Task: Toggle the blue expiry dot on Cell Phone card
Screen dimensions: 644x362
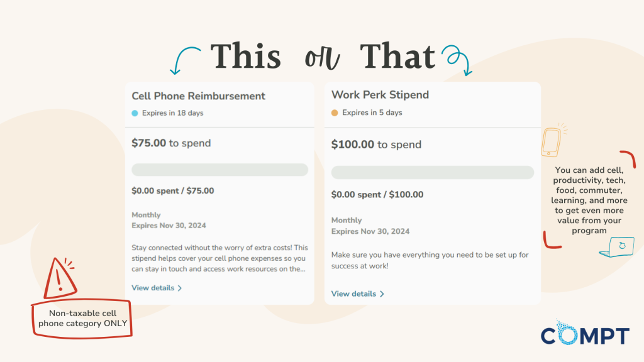Action: point(135,112)
